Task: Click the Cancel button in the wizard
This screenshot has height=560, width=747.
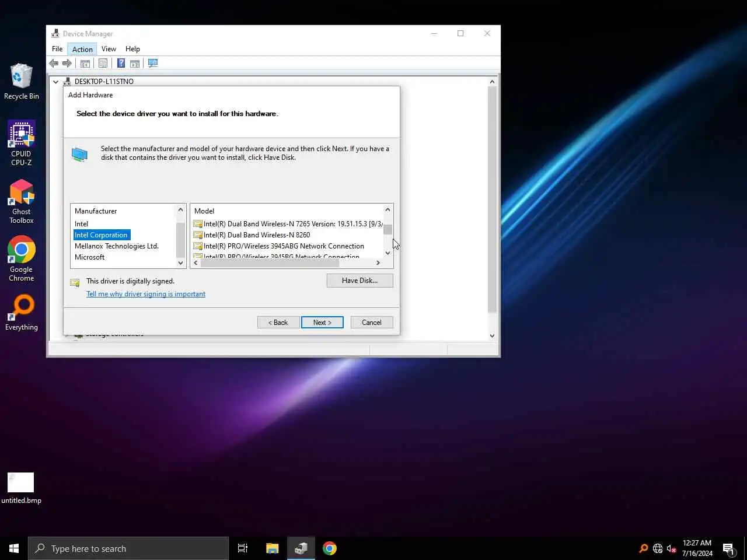Action: point(372,323)
